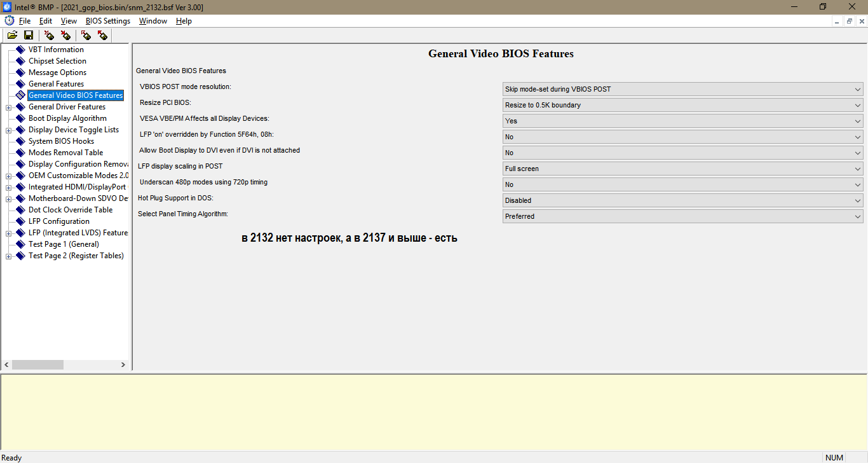Click the diamond icon beside General Features
Image resolution: width=868 pixels, height=463 pixels.
[x=20, y=84]
